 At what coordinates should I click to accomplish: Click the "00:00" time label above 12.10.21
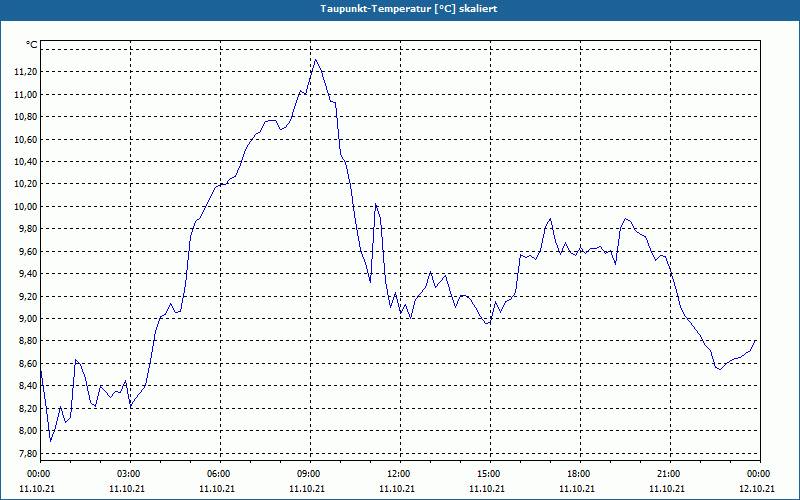[758, 474]
